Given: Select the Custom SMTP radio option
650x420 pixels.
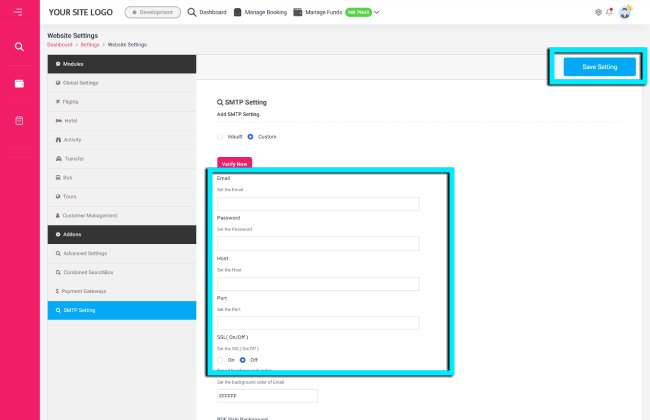Looking at the screenshot, I should tap(250, 136).
